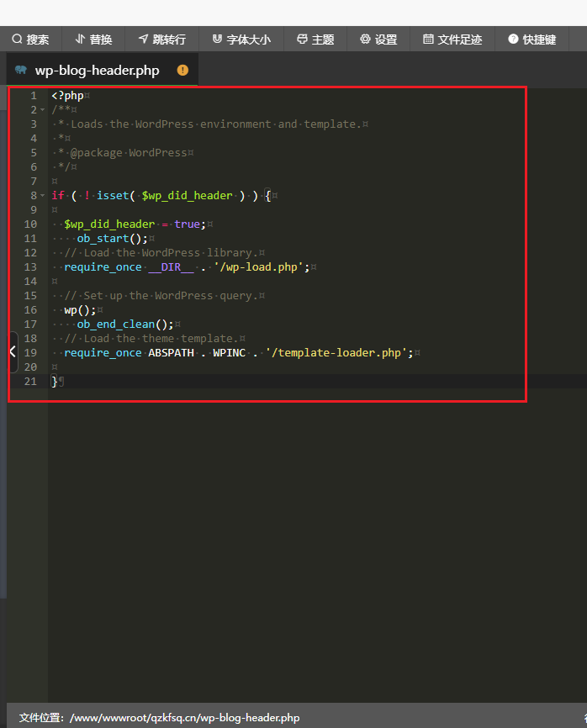Place cursor on the ob_end_clean(); call
587x728 pixels.
[x=124, y=324]
